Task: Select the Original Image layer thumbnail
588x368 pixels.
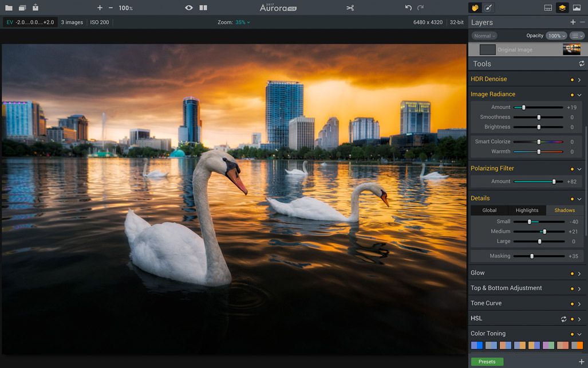Action: 571,49
